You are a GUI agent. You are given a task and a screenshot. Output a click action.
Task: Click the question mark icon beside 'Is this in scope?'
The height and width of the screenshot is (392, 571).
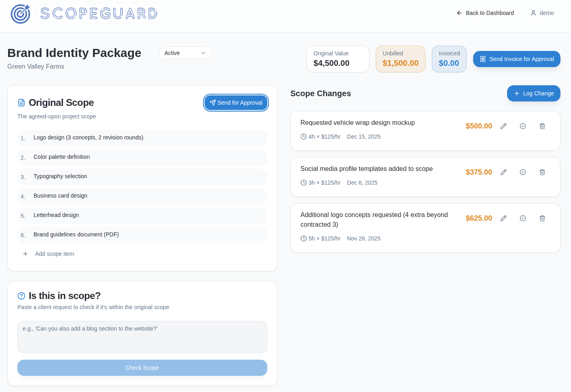21,296
